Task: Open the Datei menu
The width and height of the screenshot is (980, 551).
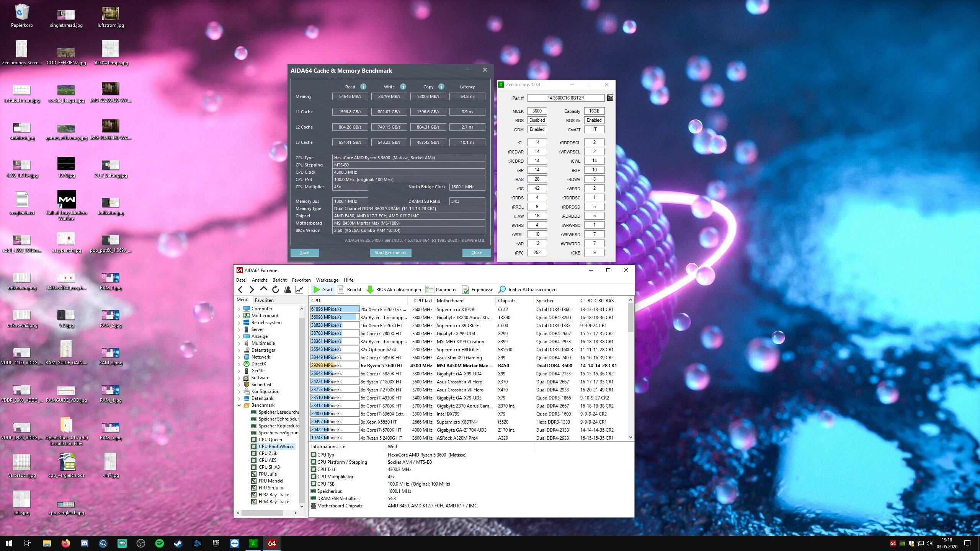Action: click(x=241, y=280)
